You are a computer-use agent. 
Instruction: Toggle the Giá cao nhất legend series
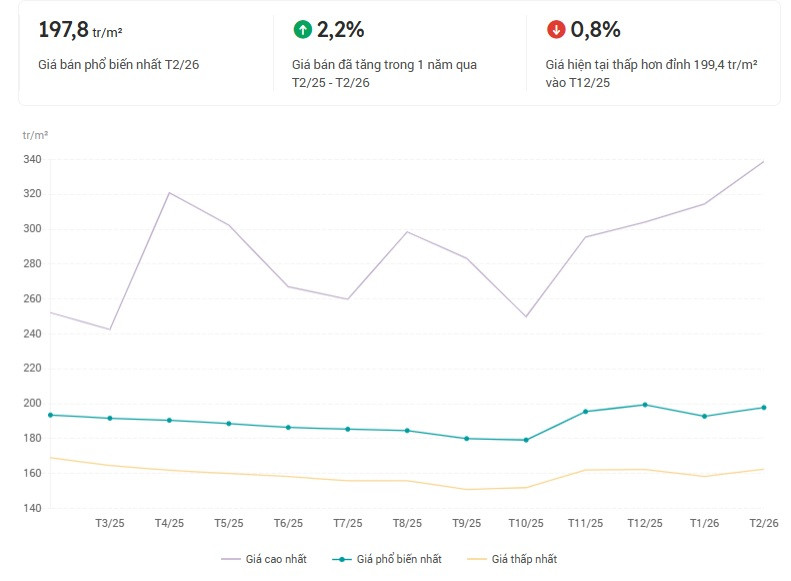[x=264, y=559]
